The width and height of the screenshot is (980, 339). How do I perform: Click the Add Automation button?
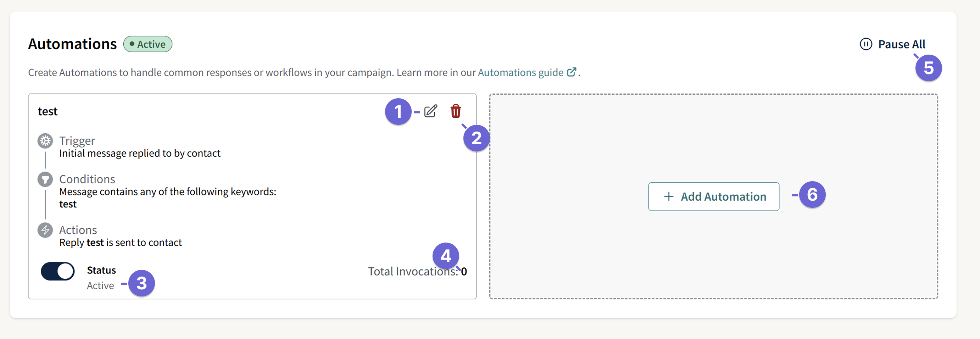(714, 196)
